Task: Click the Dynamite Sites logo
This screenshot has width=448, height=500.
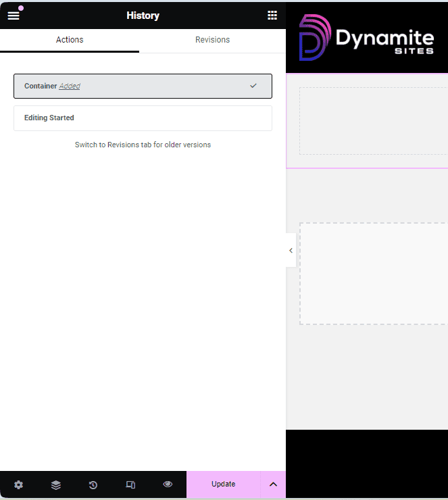Action: tap(366, 38)
